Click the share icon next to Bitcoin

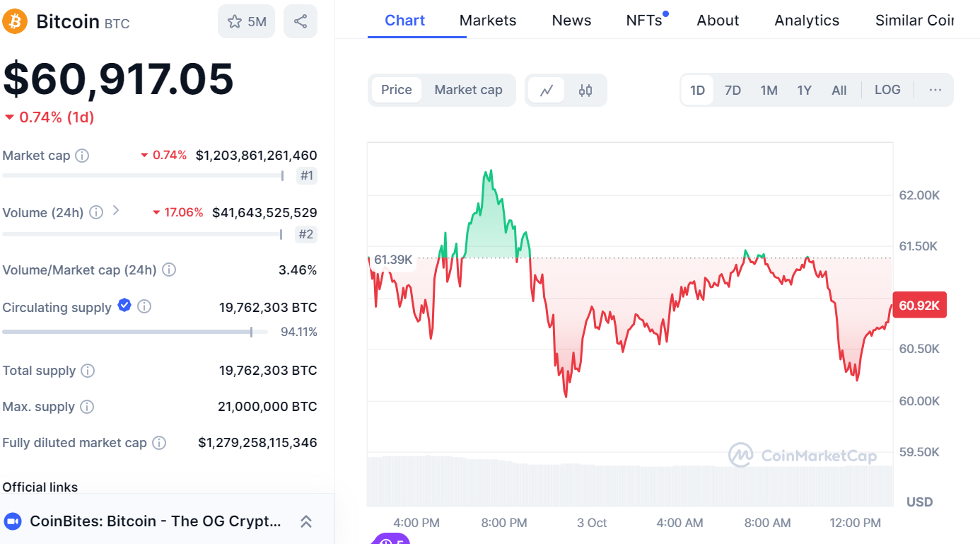click(x=301, y=21)
